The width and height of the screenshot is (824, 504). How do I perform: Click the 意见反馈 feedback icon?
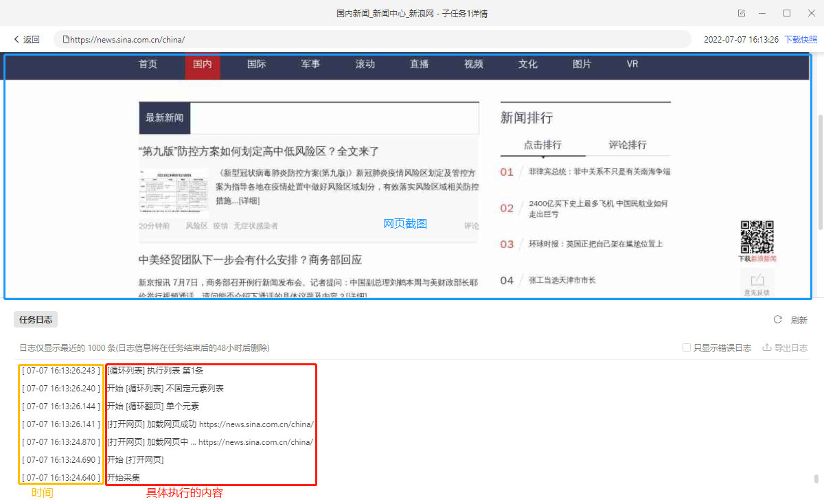coord(757,283)
